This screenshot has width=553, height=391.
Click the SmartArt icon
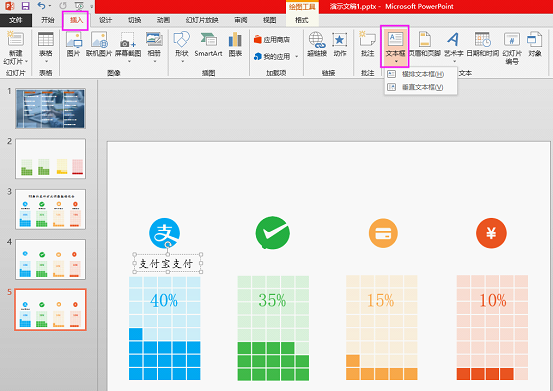pyautogui.click(x=208, y=39)
